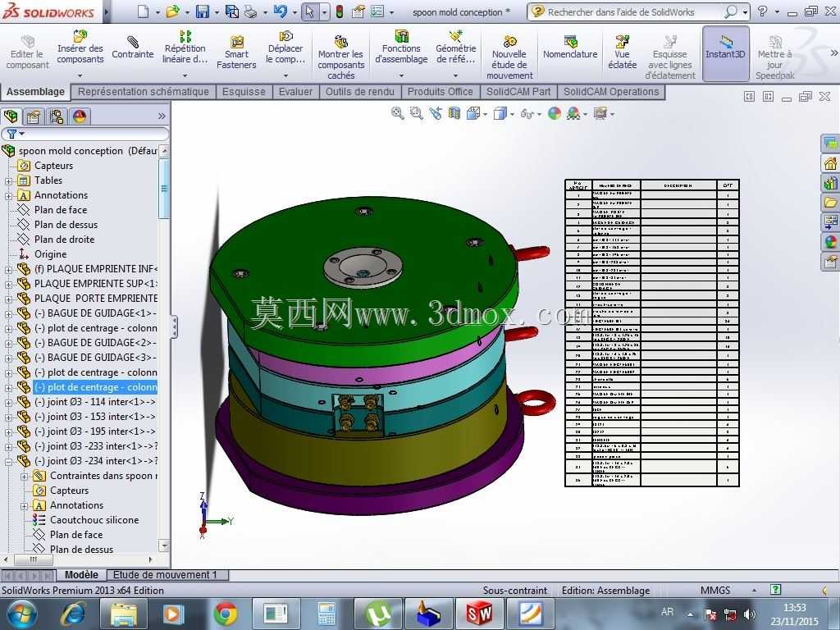The width and height of the screenshot is (840, 630).
Task: Click the feature tree filter field
Action: pos(85,134)
